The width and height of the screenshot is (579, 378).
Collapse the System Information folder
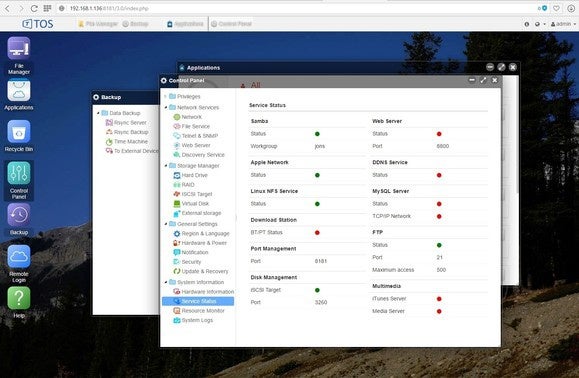165,282
